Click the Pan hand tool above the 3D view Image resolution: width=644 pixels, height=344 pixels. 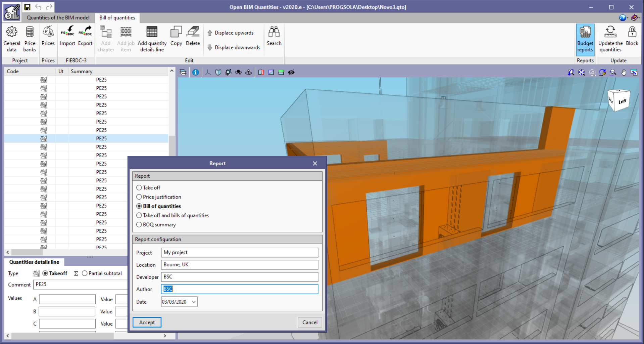(623, 72)
